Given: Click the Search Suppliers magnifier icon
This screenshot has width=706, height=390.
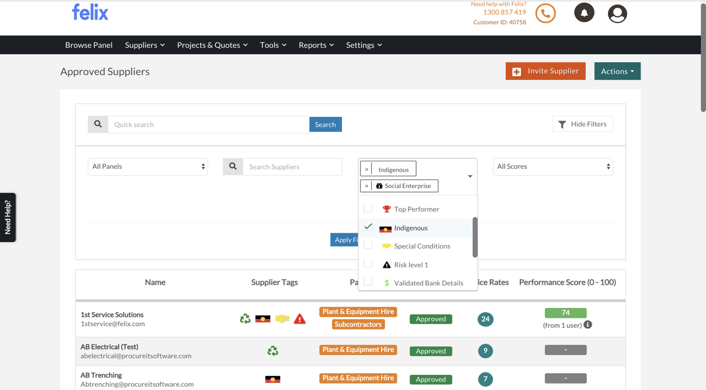Looking at the screenshot, I should click(x=233, y=167).
